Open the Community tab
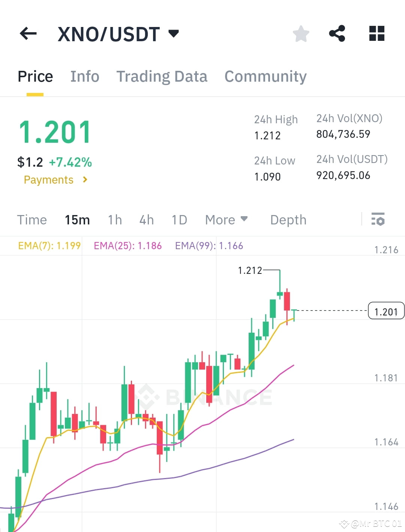The height and width of the screenshot is (532, 405). (x=265, y=76)
